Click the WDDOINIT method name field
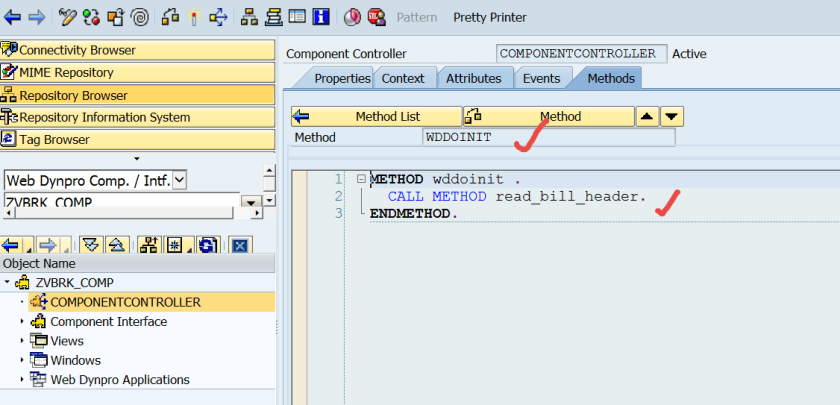Screen dimensions: 840x405 (x=549, y=137)
